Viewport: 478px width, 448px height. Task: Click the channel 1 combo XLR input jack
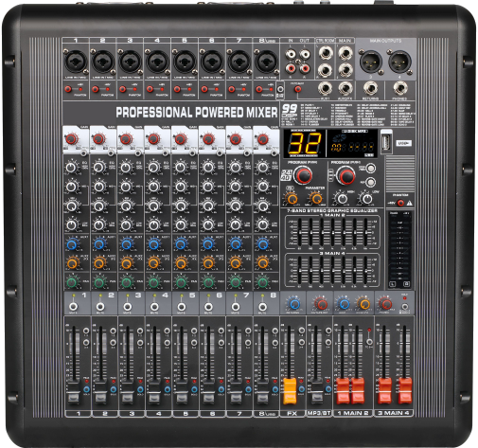(x=76, y=62)
